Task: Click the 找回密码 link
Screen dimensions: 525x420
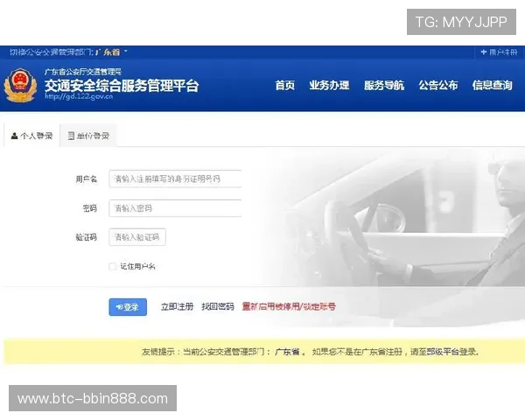Action: point(218,306)
